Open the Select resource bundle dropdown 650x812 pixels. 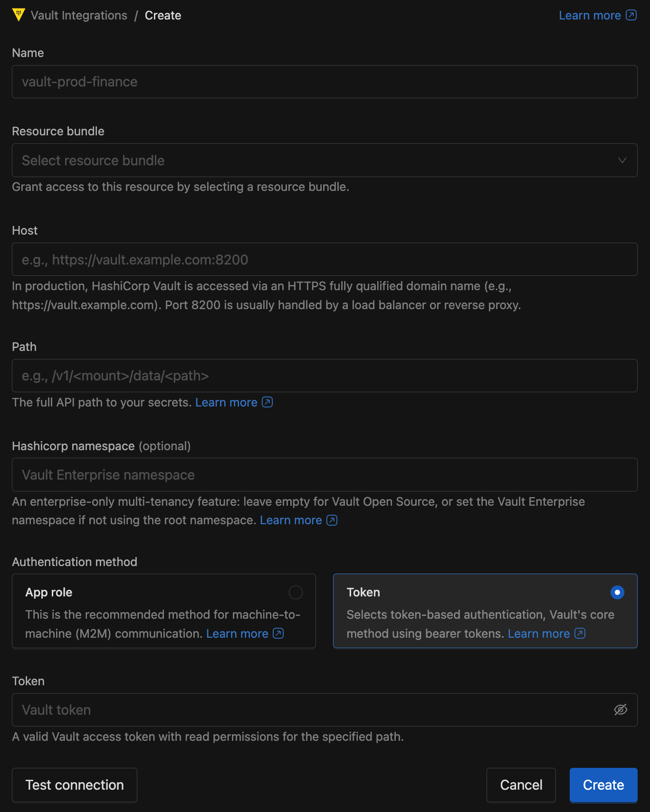(x=325, y=161)
